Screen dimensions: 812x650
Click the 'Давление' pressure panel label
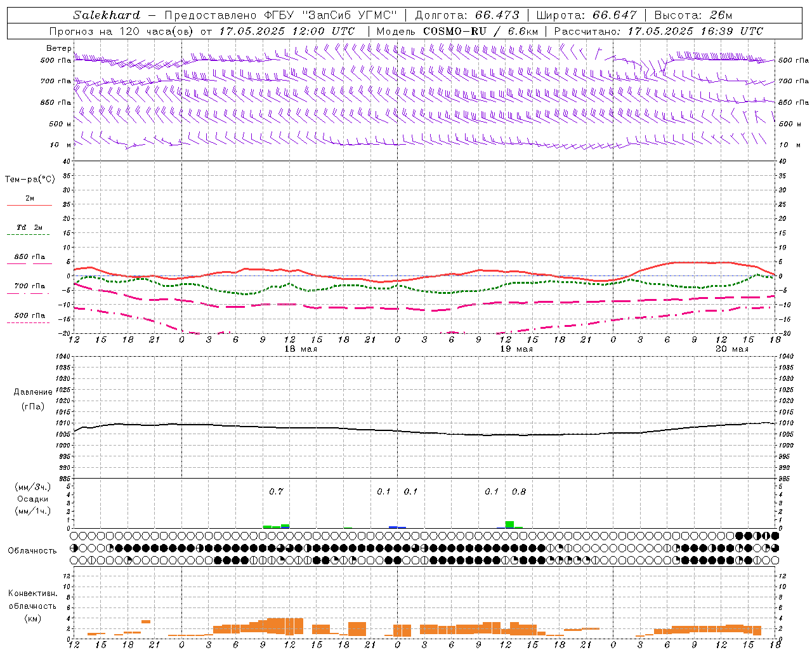click(33, 392)
